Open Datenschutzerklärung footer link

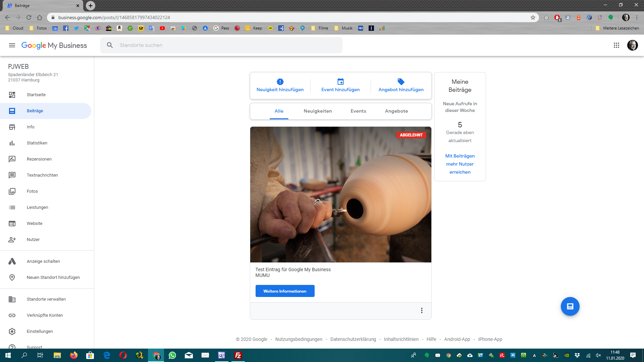[353, 339]
